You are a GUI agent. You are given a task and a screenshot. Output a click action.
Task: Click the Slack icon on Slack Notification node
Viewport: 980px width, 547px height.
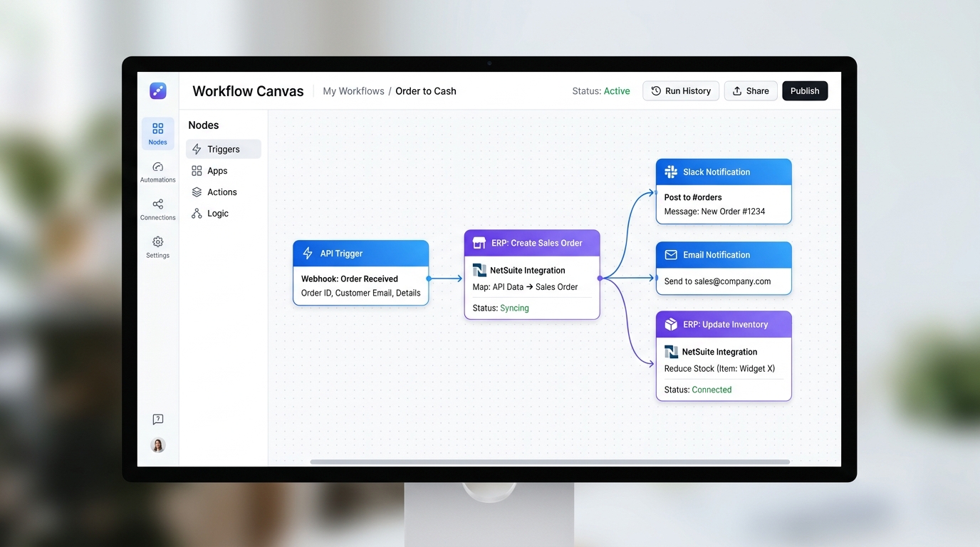tap(671, 172)
